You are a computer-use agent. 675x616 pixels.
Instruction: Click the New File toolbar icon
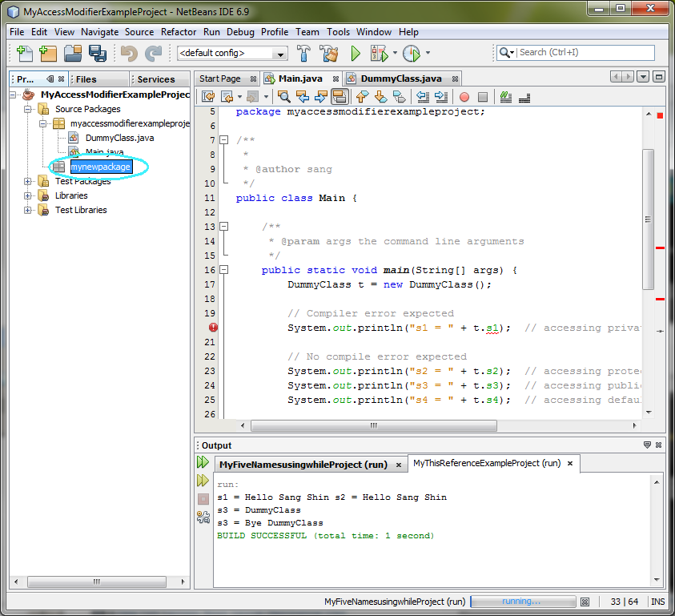click(25, 53)
